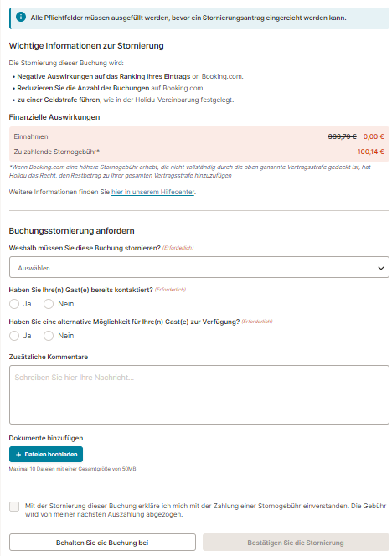The height and width of the screenshot is (556, 392).
Task: Select Ja for alternative option available
Action: (x=14, y=336)
